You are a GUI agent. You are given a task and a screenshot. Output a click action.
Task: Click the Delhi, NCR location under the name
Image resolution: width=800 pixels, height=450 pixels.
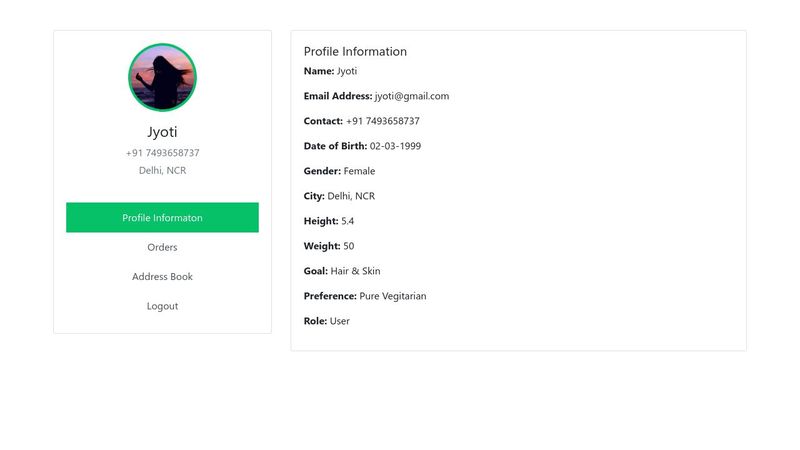click(x=162, y=170)
